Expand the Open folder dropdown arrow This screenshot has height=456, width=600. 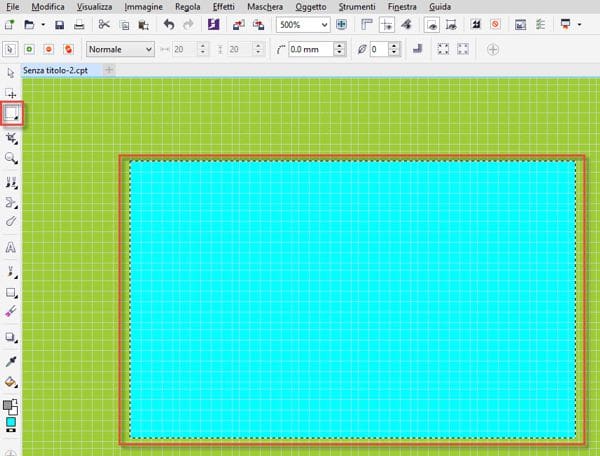[43, 23]
